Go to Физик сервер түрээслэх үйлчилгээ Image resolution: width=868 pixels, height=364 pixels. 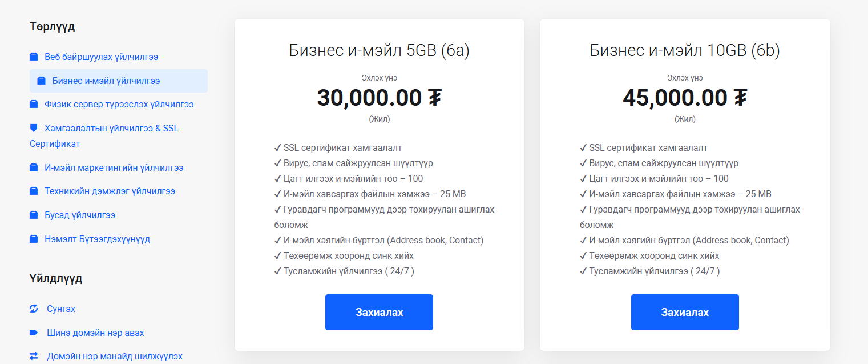[x=119, y=105]
